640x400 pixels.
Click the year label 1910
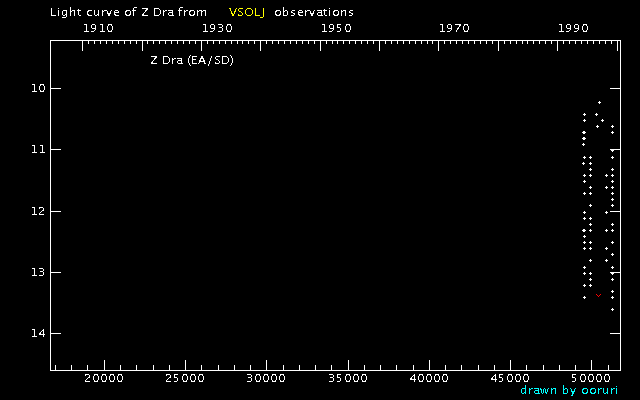(x=98, y=28)
